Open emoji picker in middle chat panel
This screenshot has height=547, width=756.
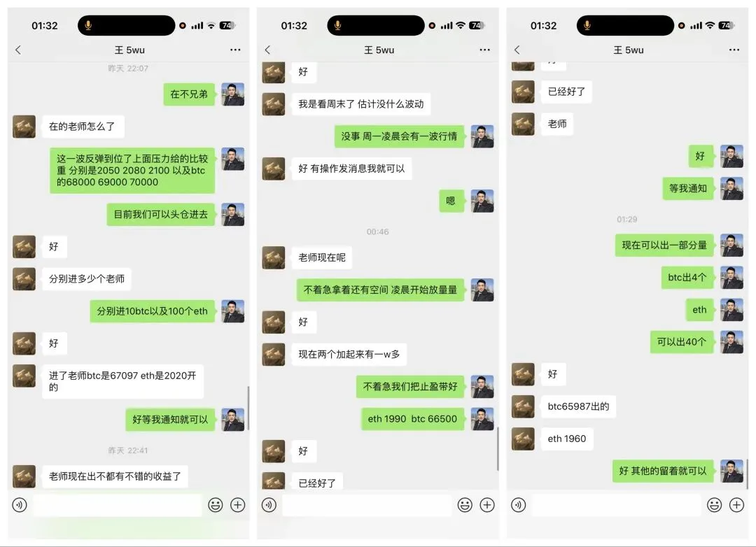pyautogui.click(x=465, y=504)
